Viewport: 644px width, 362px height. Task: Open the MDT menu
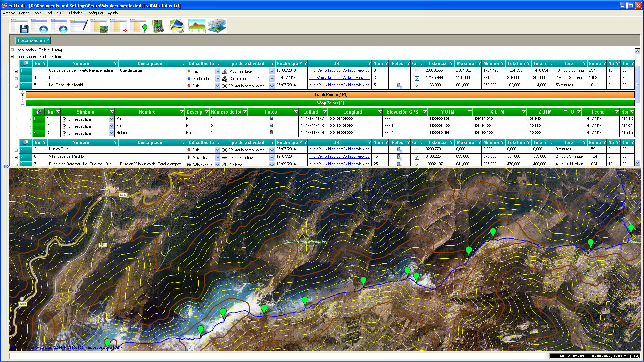tap(59, 13)
